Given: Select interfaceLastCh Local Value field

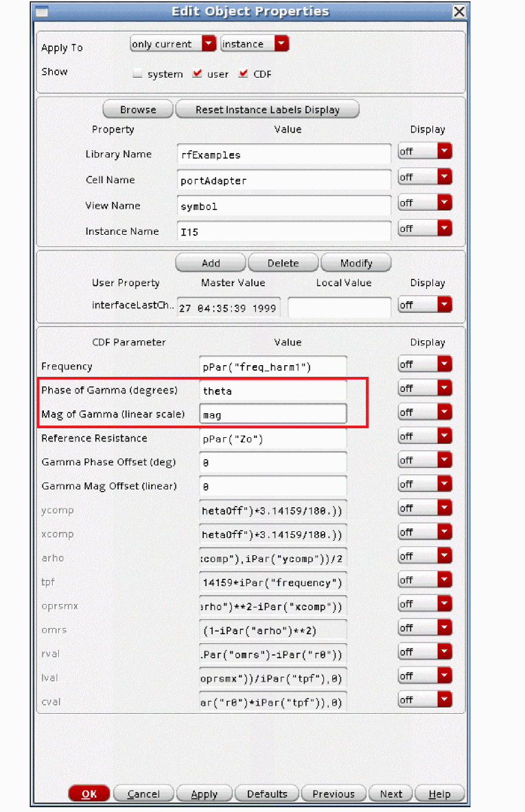Looking at the screenshot, I should click(x=339, y=307).
